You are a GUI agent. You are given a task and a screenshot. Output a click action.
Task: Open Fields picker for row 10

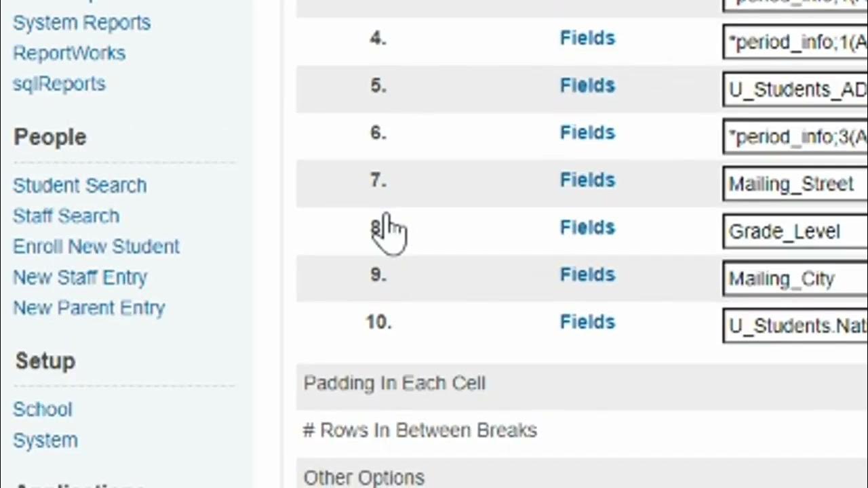[587, 323]
